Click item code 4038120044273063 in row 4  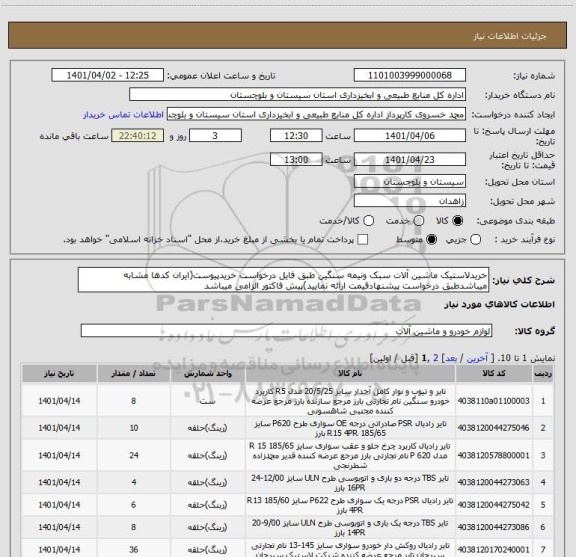[493, 482]
